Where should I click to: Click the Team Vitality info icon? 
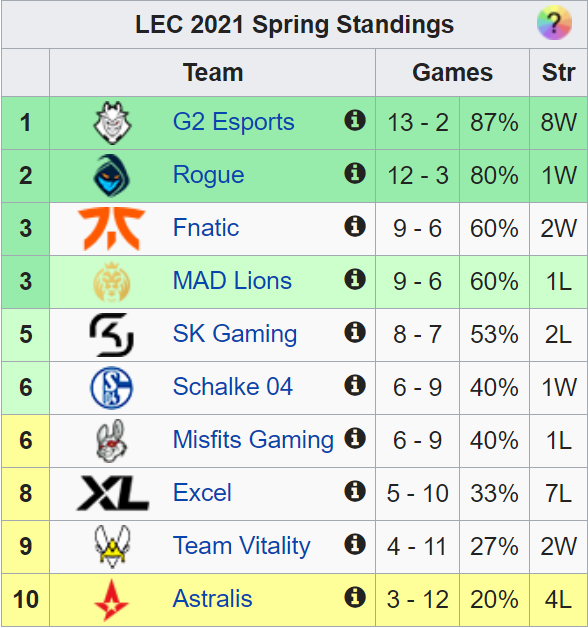click(x=355, y=544)
